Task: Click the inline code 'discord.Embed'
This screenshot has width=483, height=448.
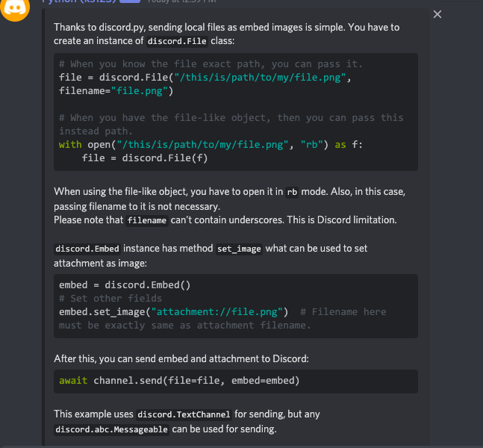Action: (87, 249)
